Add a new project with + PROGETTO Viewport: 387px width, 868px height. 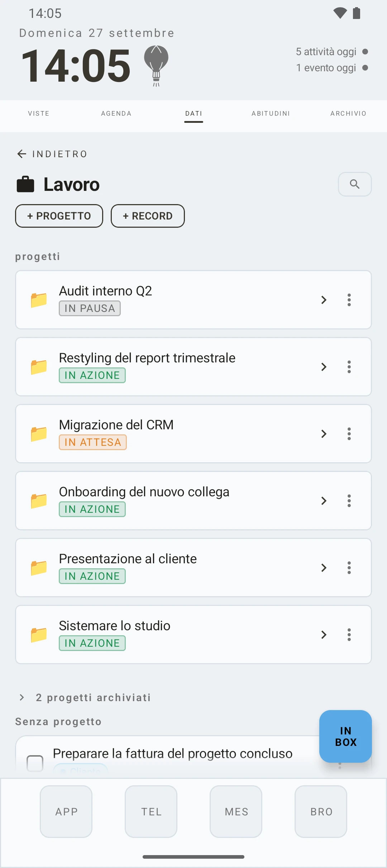coord(59,216)
